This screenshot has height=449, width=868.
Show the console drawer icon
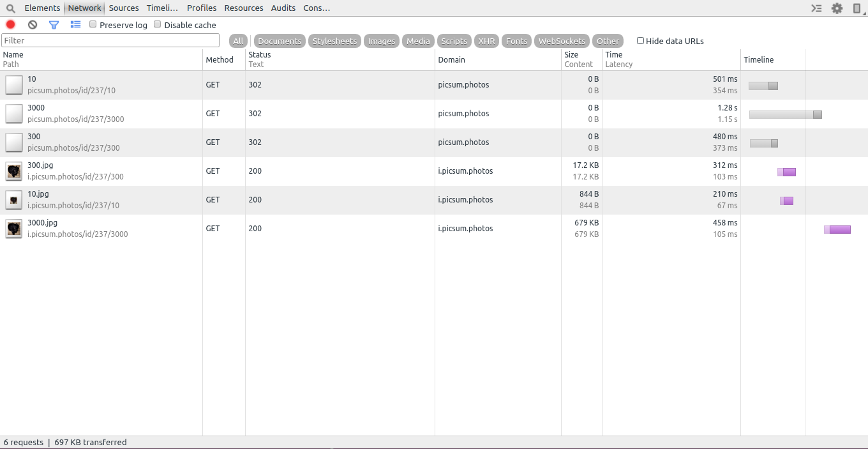[816, 8]
